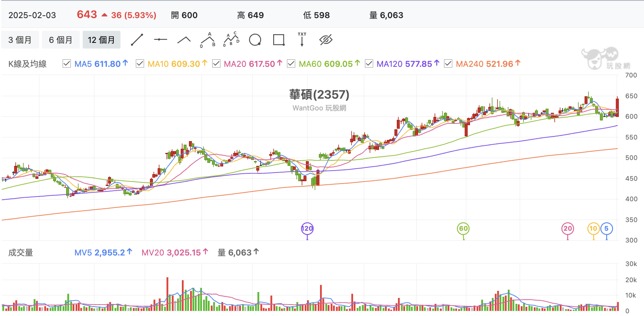Click the WantGoo 玩股網 watermark link
The width and height of the screenshot is (644, 316).
click(319, 108)
